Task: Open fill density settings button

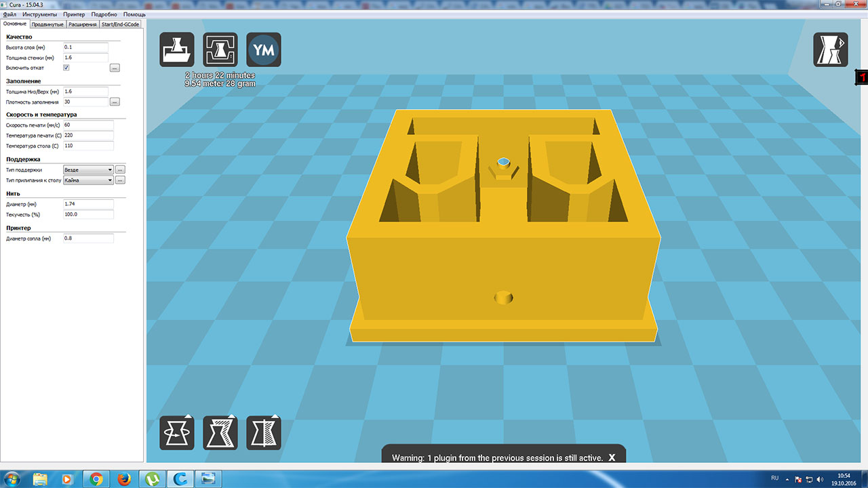Action: pos(115,102)
